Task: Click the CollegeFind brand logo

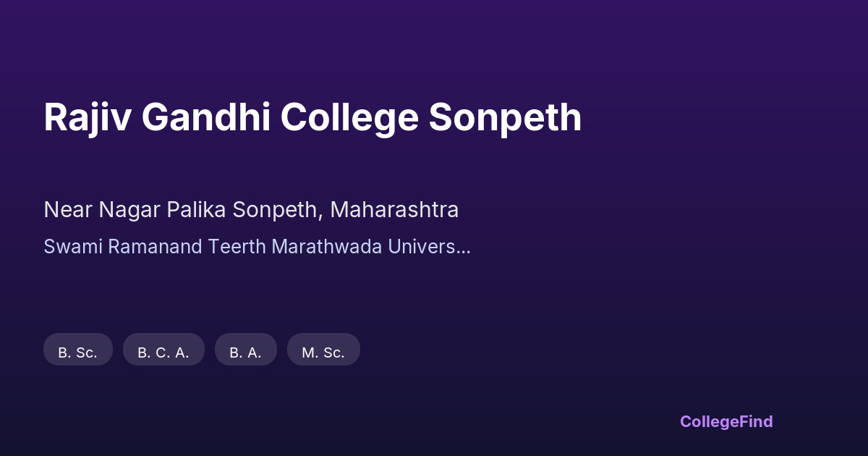Action: tap(726, 421)
